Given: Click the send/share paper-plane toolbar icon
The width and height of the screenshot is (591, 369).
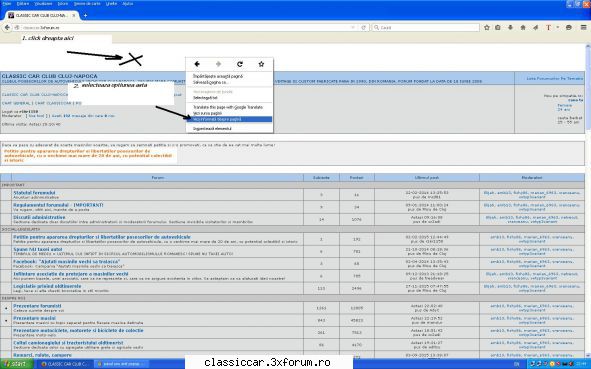Looking at the screenshot, I should tap(535, 28).
